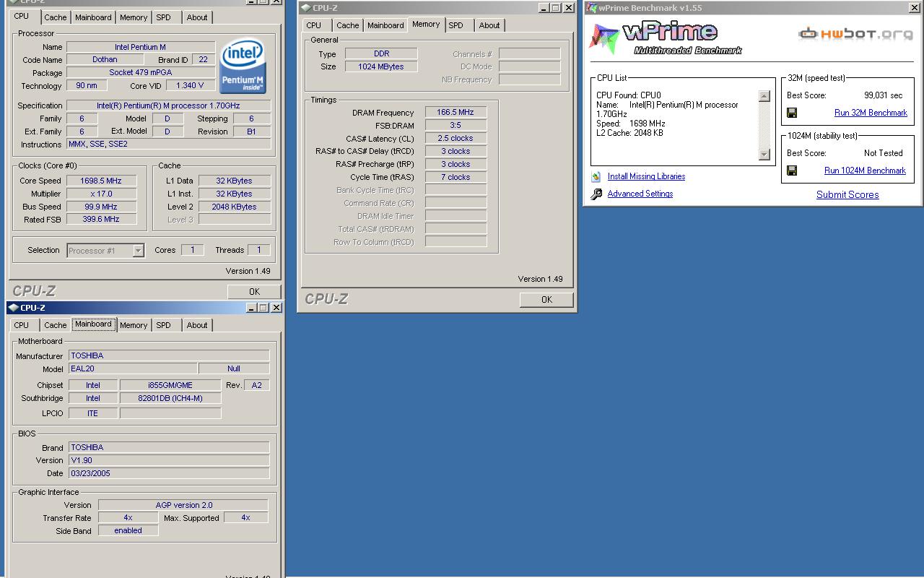The width and height of the screenshot is (924, 578).
Task: Open Advanced Settings link
Action: [640, 194]
